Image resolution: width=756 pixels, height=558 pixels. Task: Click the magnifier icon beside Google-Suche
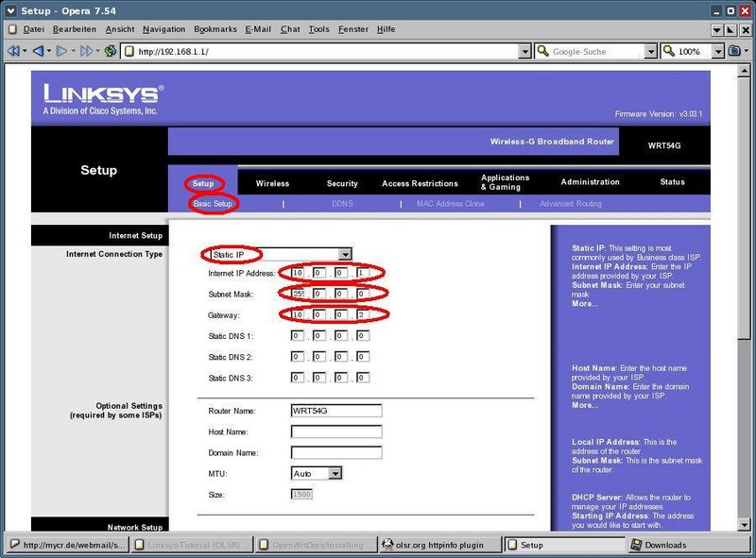point(542,51)
